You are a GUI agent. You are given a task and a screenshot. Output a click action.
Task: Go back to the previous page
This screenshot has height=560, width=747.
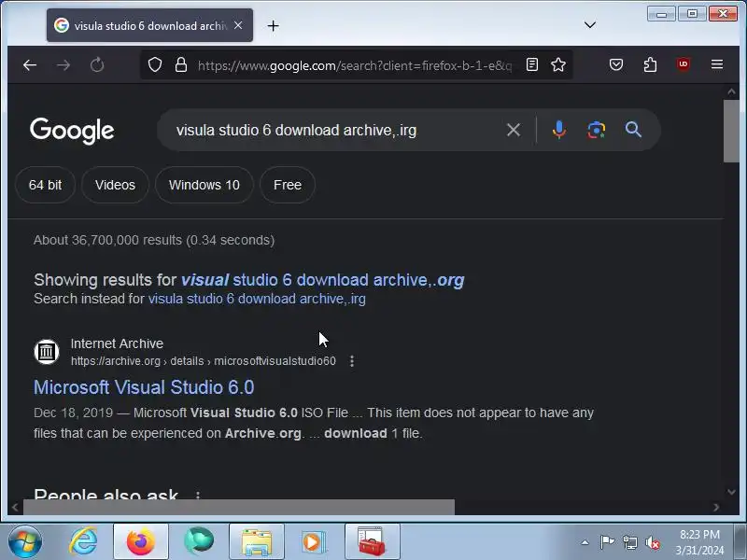pyautogui.click(x=30, y=64)
